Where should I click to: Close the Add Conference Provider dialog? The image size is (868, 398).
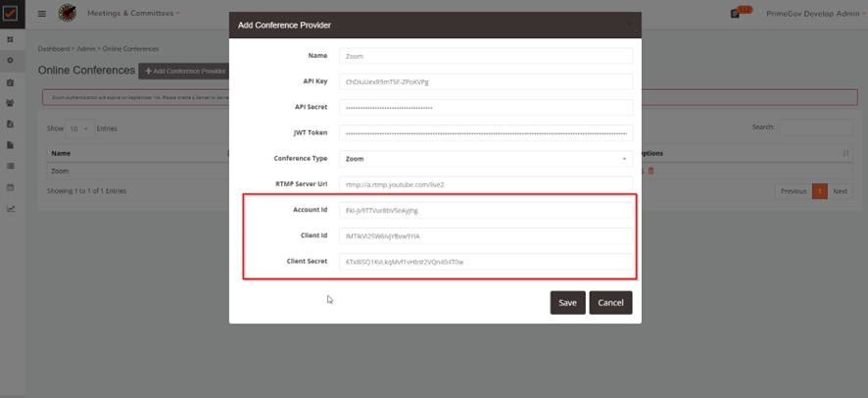(x=629, y=25)
